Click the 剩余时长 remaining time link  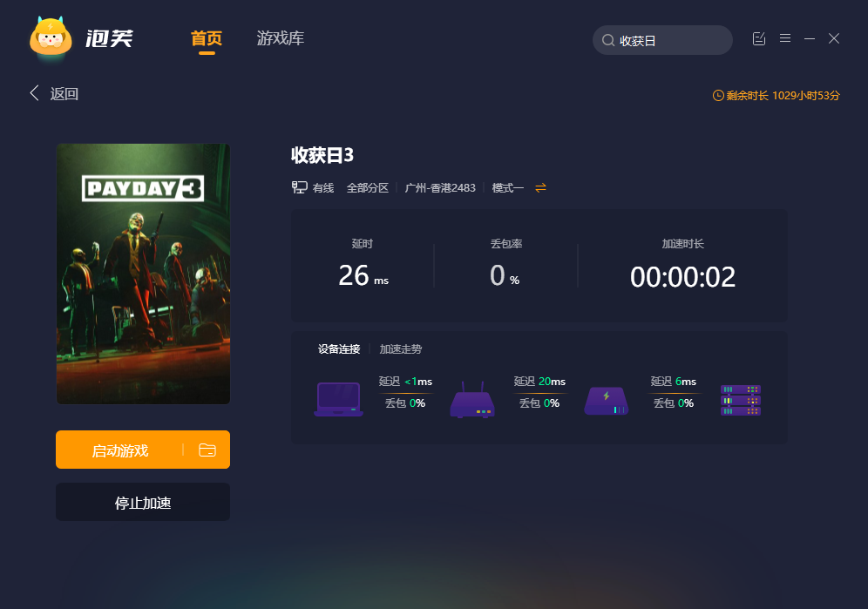(776, 96)
